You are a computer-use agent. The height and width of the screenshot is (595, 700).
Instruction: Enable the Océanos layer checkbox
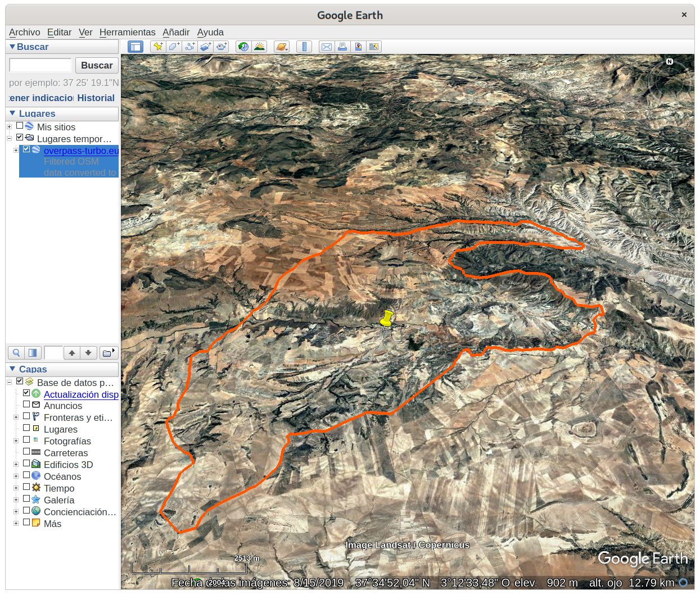point(26,475)
